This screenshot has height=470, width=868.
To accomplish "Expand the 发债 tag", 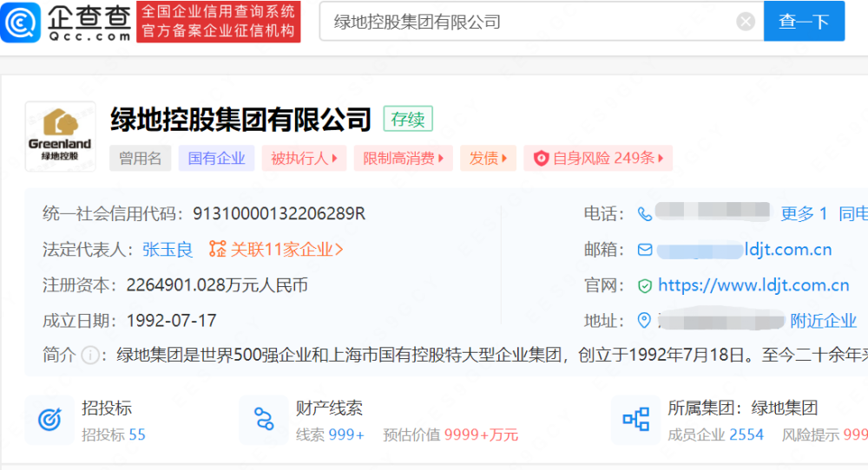I will pos(488,158).
